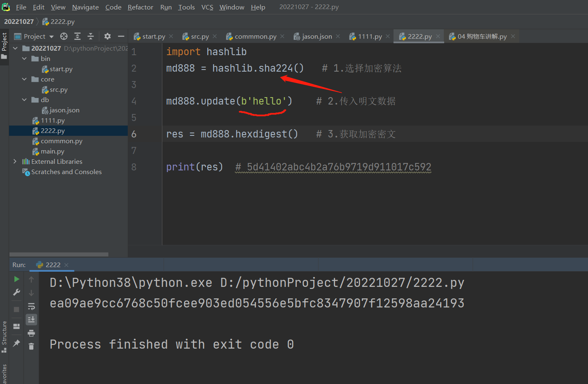The image size is (588, 384).
Task: Toggle Scroll to End in Run console
Action: (x=31, y=319)
